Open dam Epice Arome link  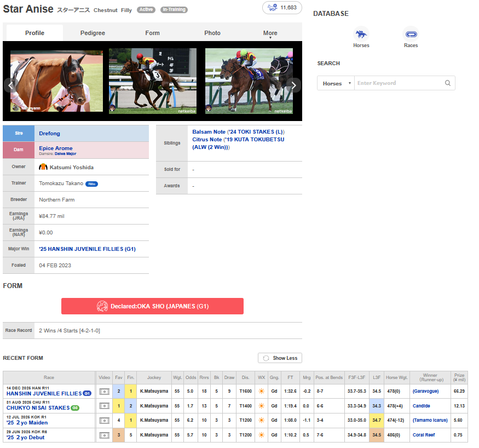tap(56, 148)
